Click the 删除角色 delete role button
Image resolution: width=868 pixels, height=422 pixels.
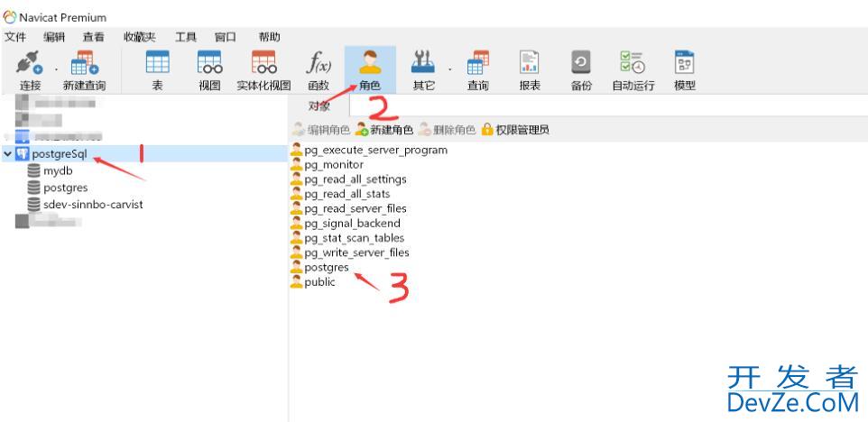tap(447, 130)
